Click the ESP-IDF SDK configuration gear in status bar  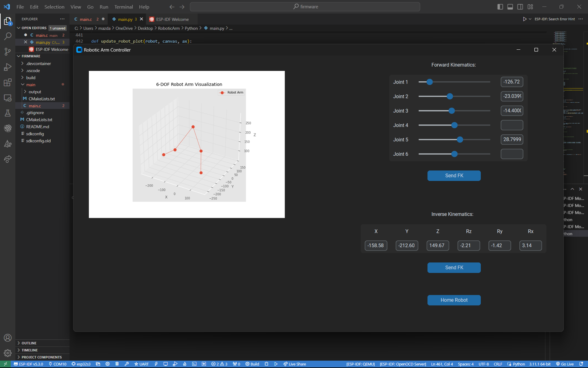click(108, 364)
